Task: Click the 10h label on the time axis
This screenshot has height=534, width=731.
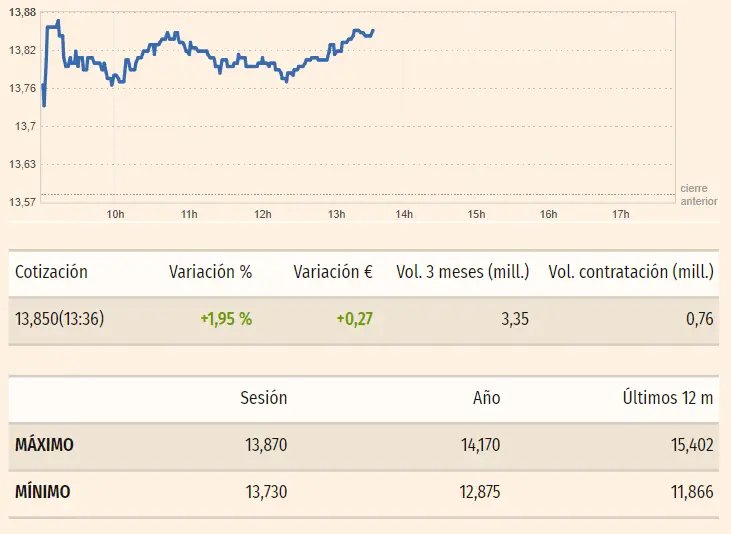Action: (115, 214)
